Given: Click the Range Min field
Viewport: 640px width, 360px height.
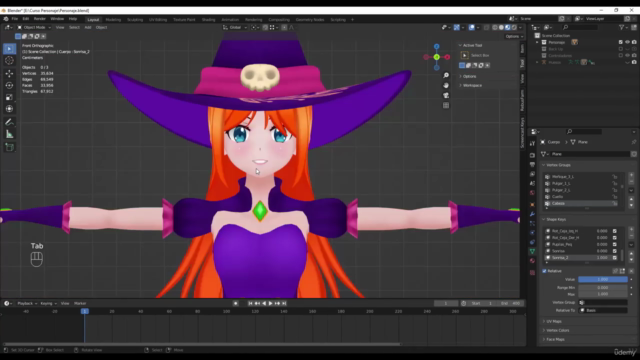Looking at the screenshot, I should pyautogui.click(x=603, y=287).
